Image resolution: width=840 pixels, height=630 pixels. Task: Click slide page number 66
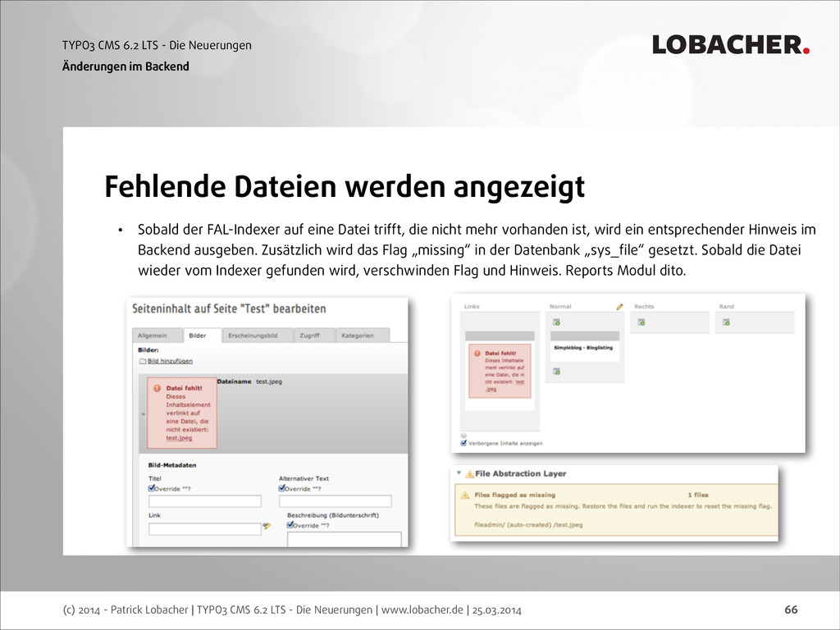[791, 609]
